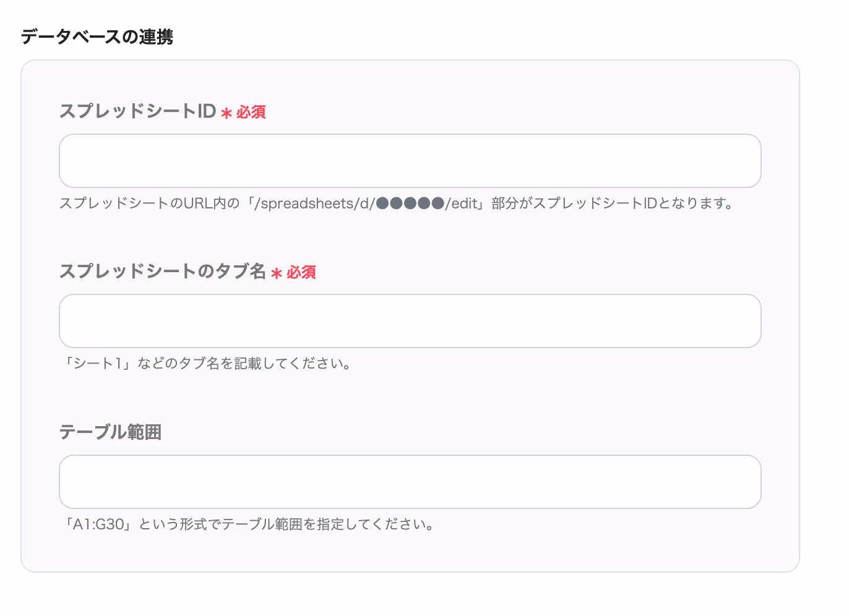Click 必須 marker beside スプレッドシートID
849x616 pixels.
(244, 113)
